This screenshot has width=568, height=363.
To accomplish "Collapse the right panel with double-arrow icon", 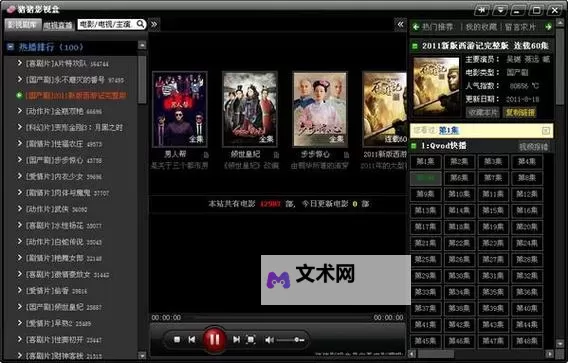I will [x=400, y=24].
